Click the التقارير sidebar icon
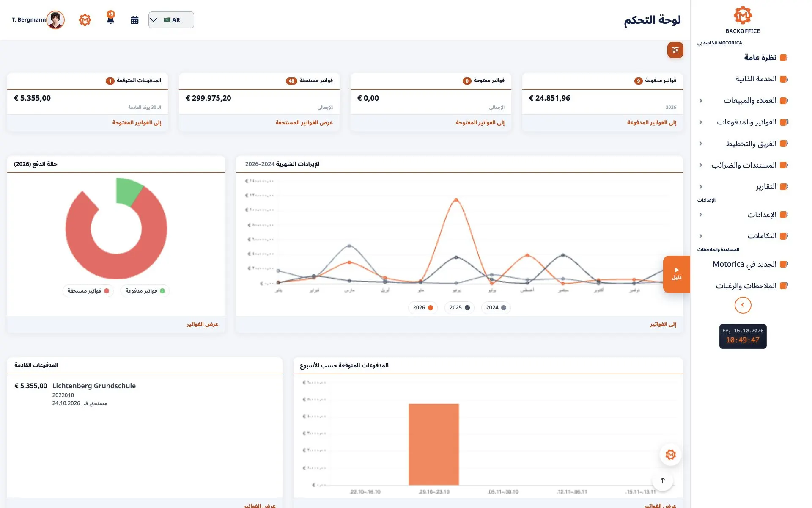Viewport: 812px width, 508px height. click(x=783, y=187)
